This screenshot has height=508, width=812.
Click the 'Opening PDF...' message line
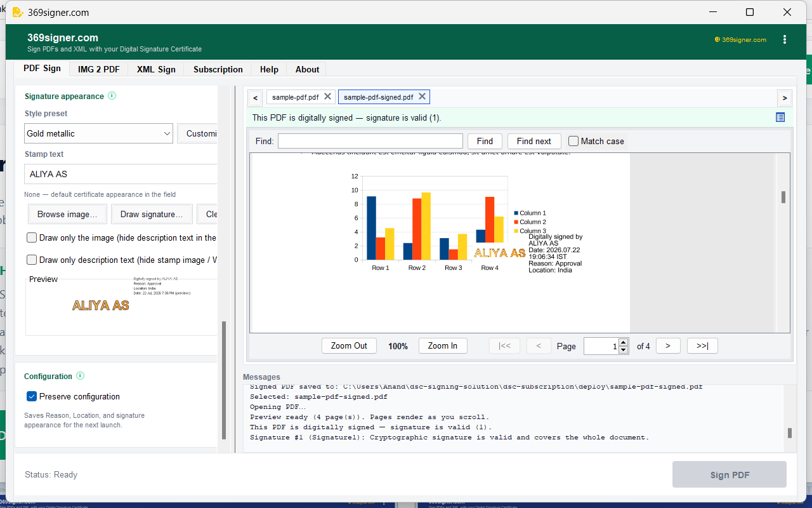[x=278, y=407]
